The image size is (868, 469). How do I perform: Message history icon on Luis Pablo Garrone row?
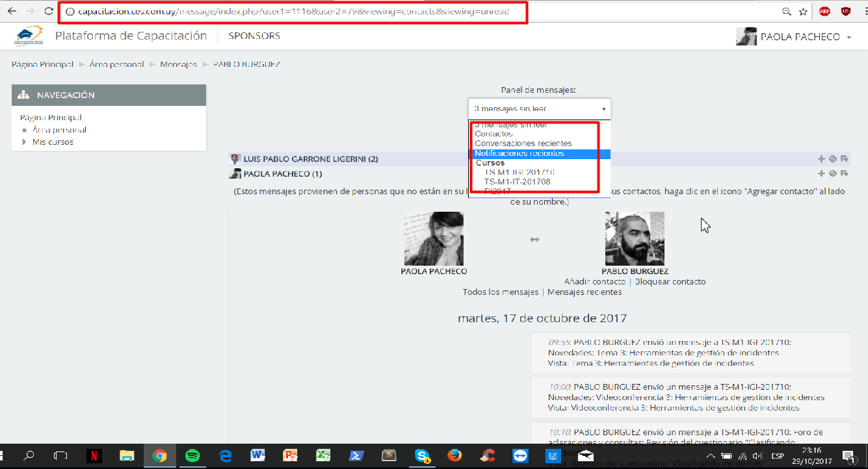844,158
